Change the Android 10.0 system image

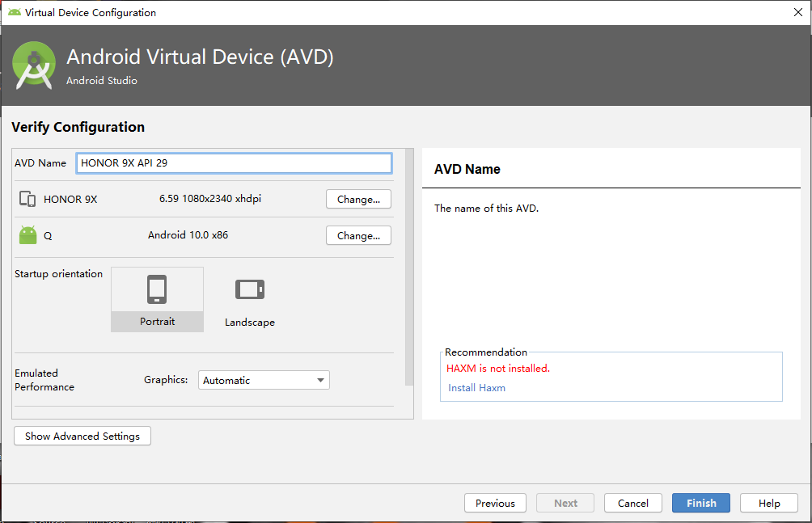click(x=358, y=236)
